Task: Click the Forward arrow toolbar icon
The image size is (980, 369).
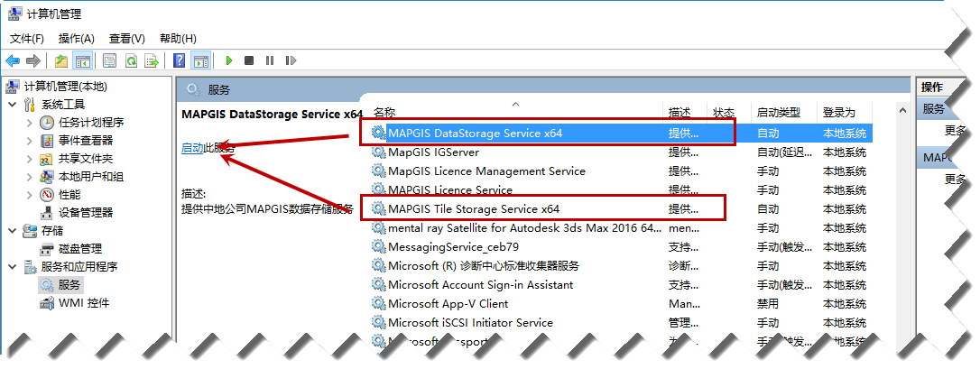Action: [x=33, y=60]
